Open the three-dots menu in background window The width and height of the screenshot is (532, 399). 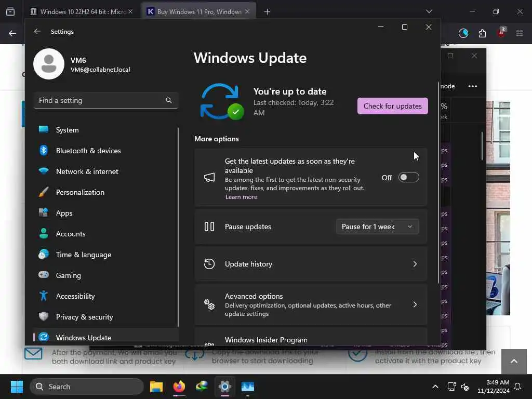[473, 86]
